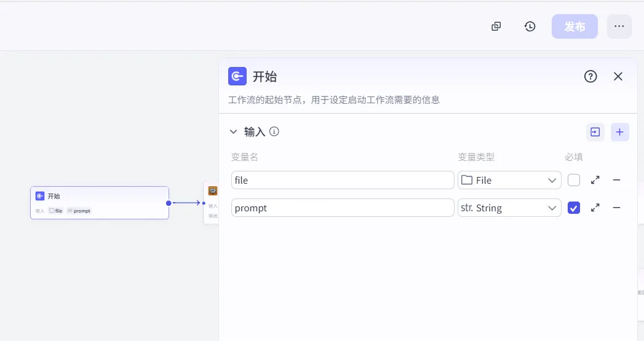Remove the file variable row
The width and height of the screenshot is (644, 341).
[x=616, y=180]
